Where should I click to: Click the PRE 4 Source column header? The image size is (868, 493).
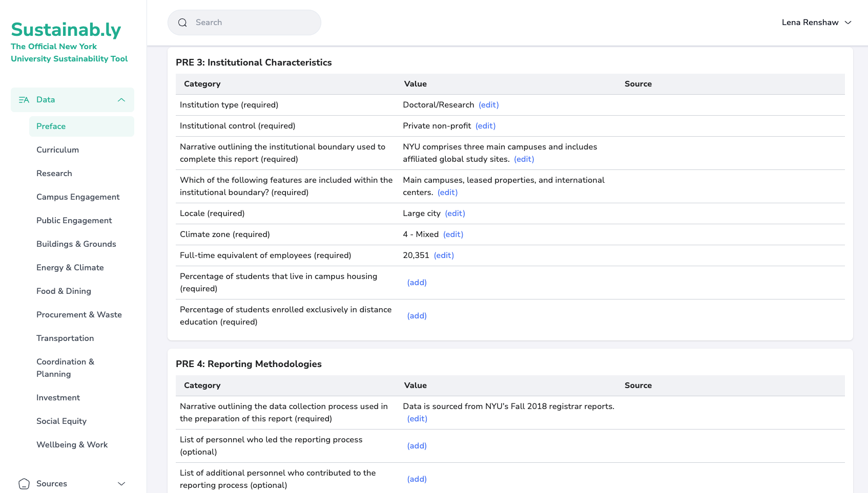pyautogui.click(x=638, y=385)
